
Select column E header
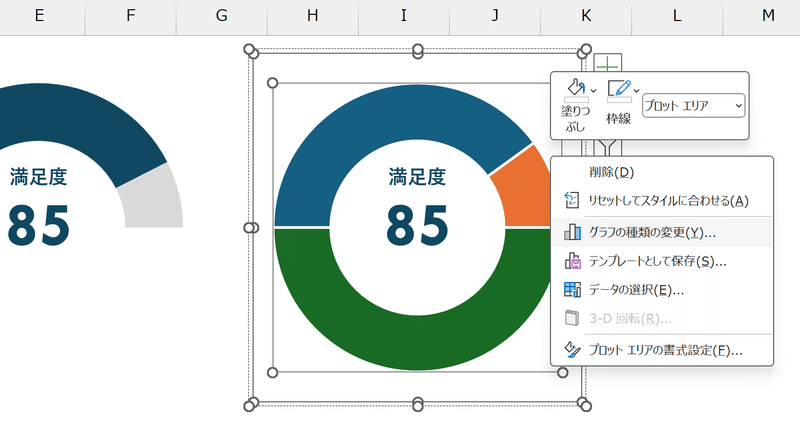(39, 16)
